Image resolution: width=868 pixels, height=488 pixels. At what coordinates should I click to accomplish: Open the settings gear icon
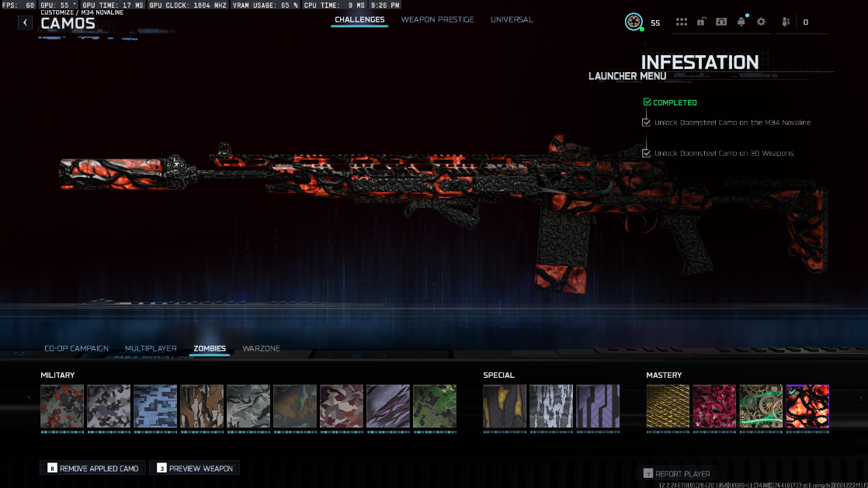[761, 22]
